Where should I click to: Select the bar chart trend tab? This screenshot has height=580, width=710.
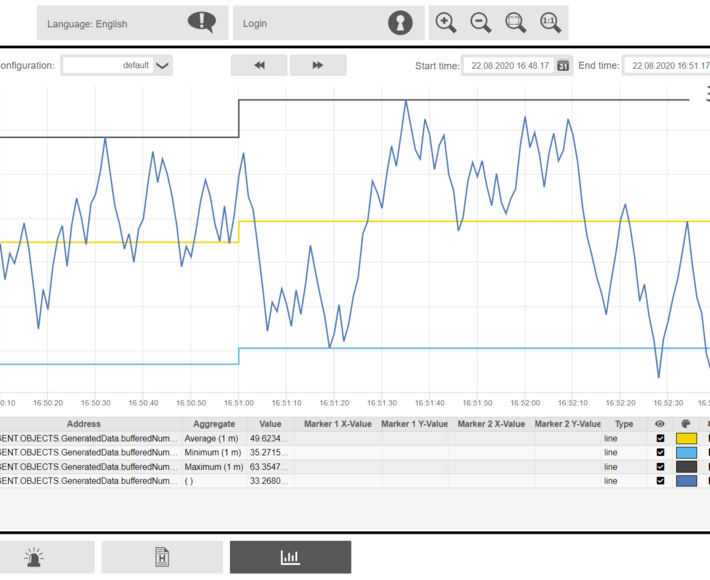[290, 557]
